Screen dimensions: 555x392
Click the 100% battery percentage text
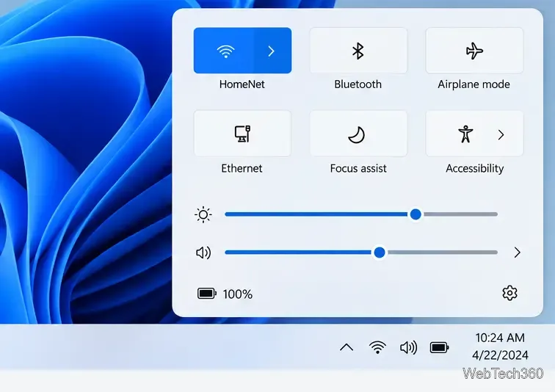(x=238, y=294)
